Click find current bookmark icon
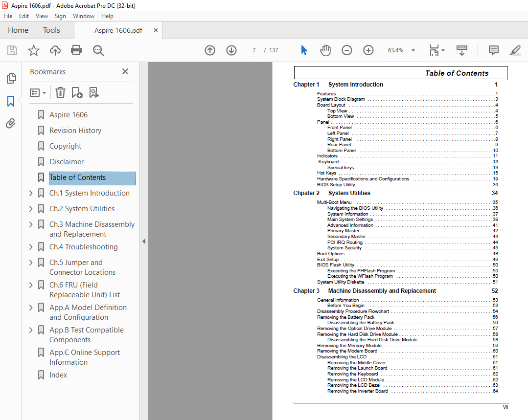Screen dimensions: 528x420 point(94,92)
